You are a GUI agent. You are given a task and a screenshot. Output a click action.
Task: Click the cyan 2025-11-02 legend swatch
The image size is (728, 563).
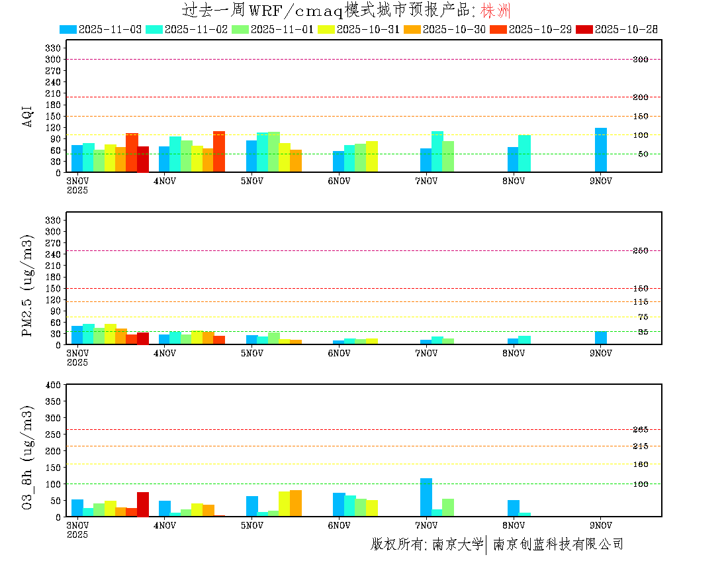(154, 29)
